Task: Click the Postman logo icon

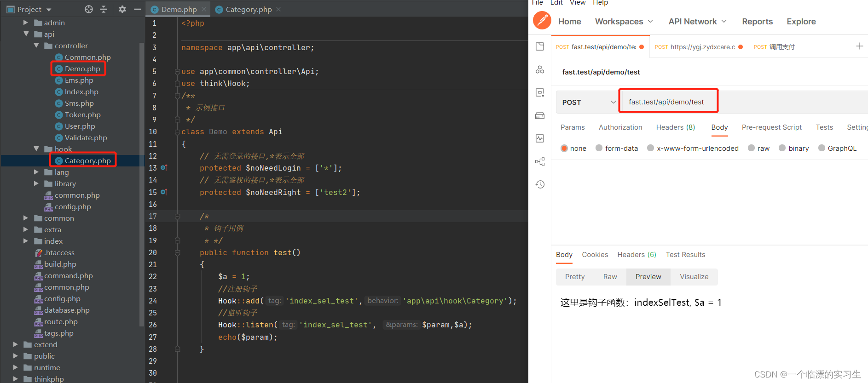Action: tap(542, 21)
